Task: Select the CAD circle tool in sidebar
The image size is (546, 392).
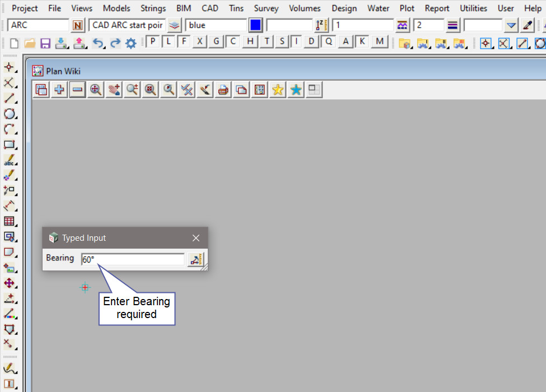Action: click(9, 114)
